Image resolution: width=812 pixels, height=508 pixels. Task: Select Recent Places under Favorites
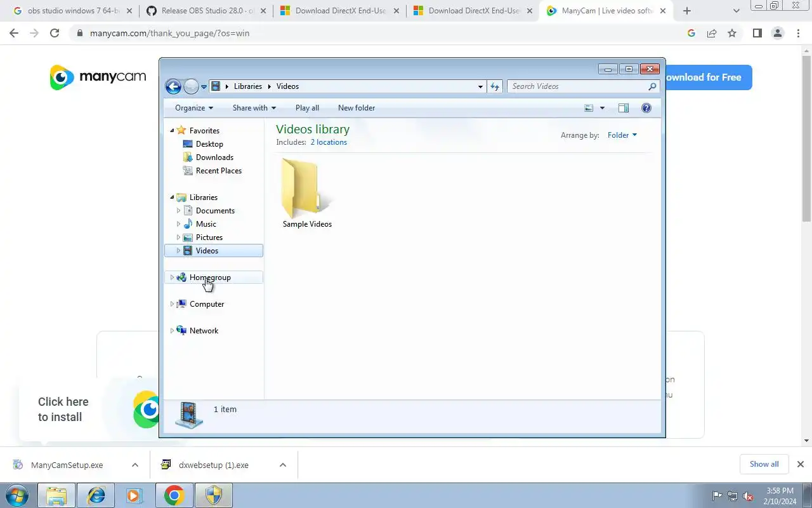point(218,171)
